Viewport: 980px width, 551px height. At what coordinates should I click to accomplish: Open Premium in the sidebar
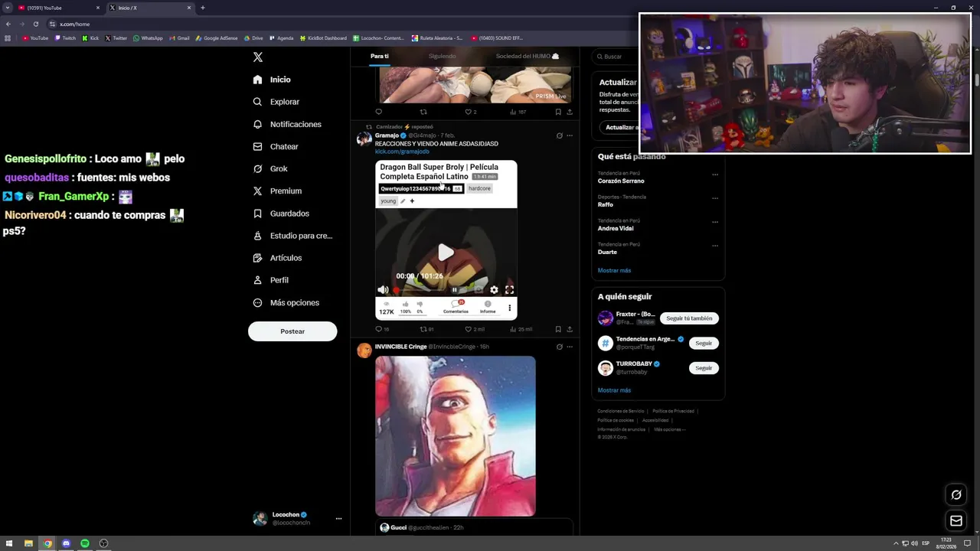click(277, 191)
